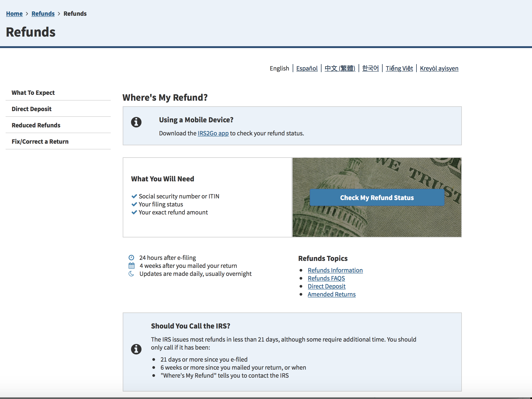Switch language to Español
The width and height of the screenshot is (532, 399).
[x=307, y=68]
